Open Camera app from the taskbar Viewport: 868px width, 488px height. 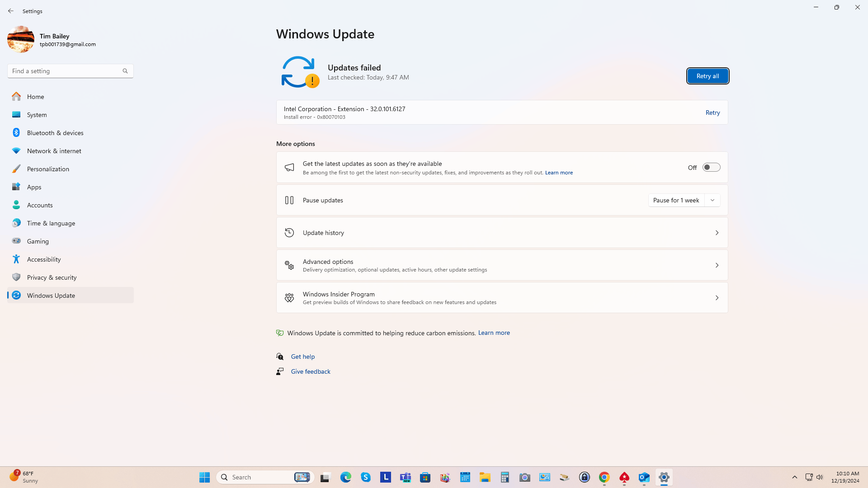coord(524,477)
